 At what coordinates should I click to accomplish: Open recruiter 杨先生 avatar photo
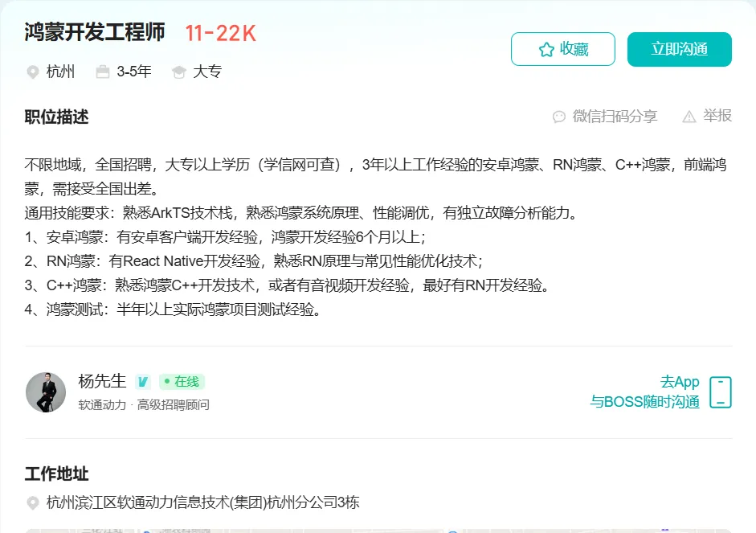point(46,392)
